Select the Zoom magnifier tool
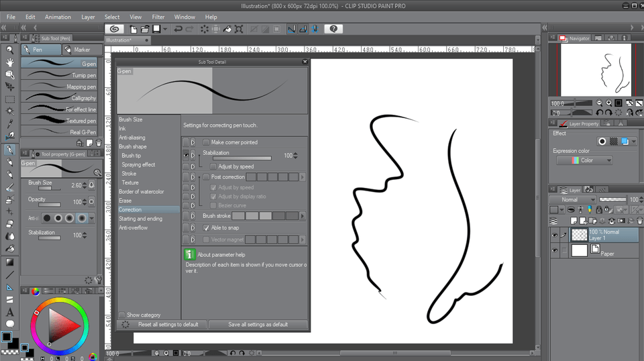Image resolution: width=644 pixels, height=361 pixels. pyautogui.click(x=9, y=50)
